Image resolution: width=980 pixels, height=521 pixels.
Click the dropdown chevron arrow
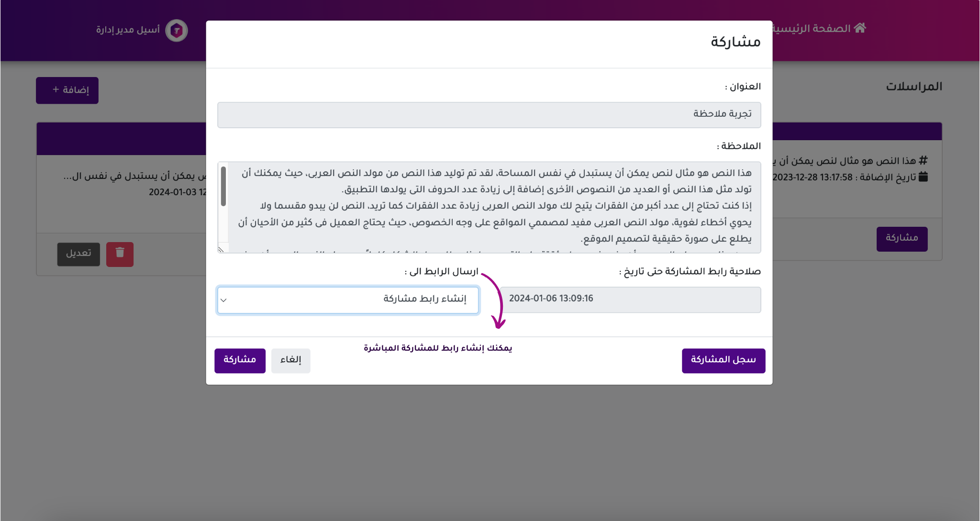(223, 300)
